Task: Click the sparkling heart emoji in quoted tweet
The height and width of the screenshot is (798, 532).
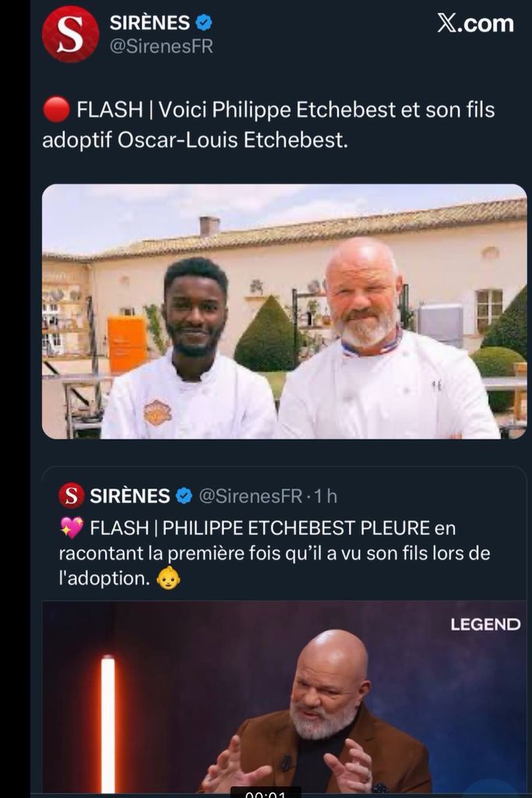Action: pyautogui.click(x=72, y=528)
